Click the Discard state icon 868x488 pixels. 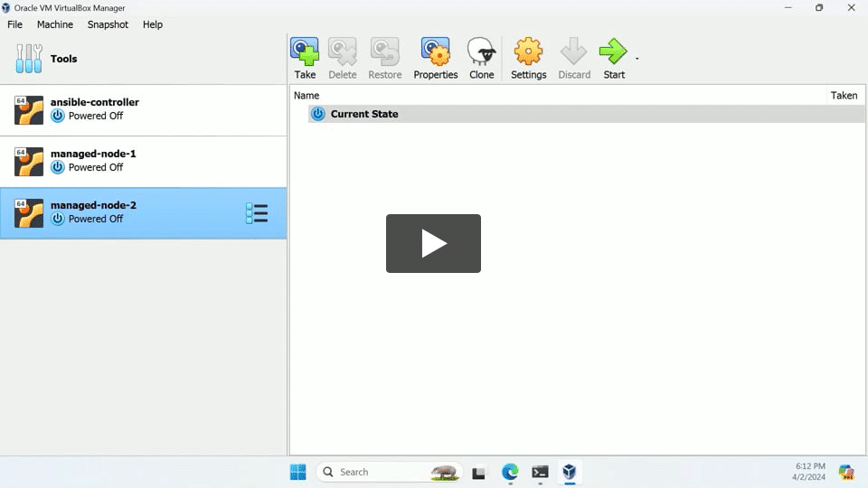(x=574, y=52)
